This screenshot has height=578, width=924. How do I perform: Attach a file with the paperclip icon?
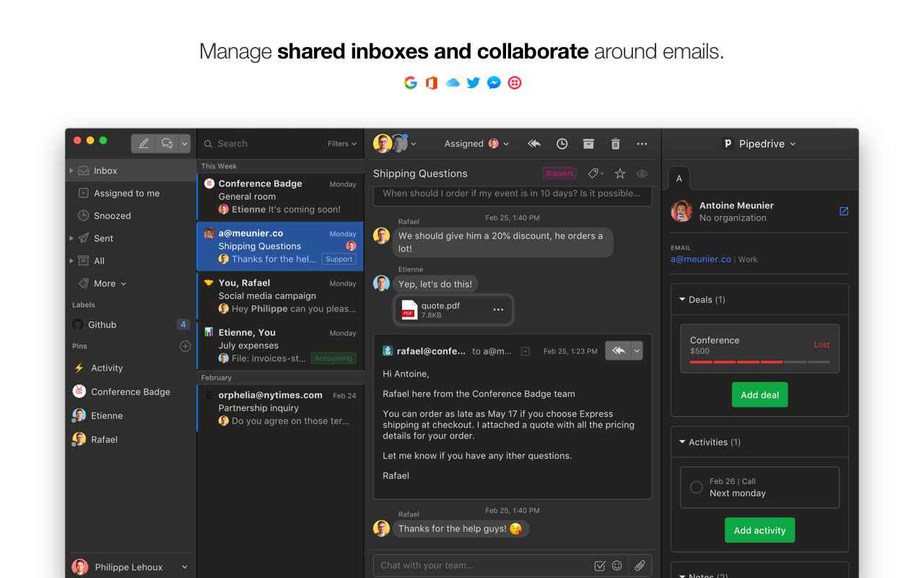click(x=641, y=565)
